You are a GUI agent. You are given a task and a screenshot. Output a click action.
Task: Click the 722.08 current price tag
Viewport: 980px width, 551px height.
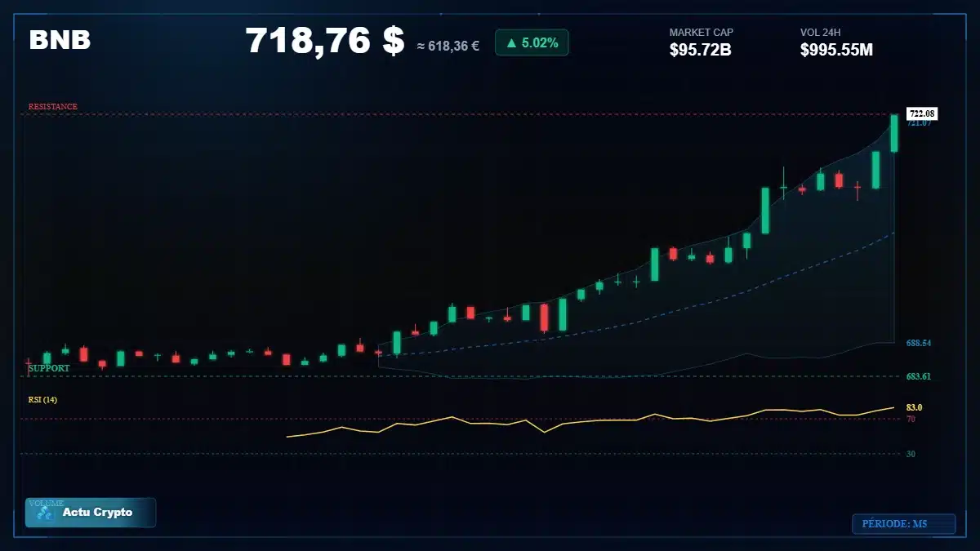pos(922,113)
